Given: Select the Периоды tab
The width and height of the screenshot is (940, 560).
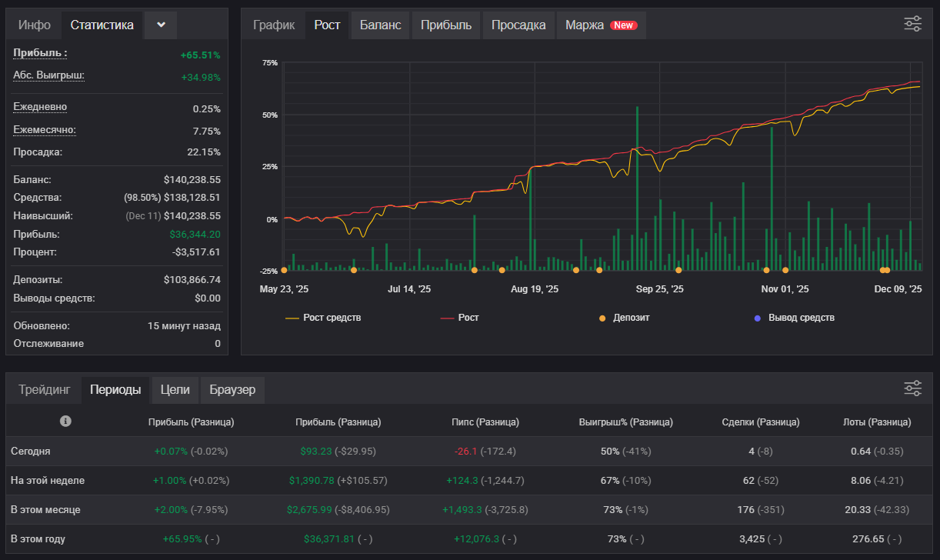Looking at the screenshot, I should pyautogui.click(x=115, y=389).
